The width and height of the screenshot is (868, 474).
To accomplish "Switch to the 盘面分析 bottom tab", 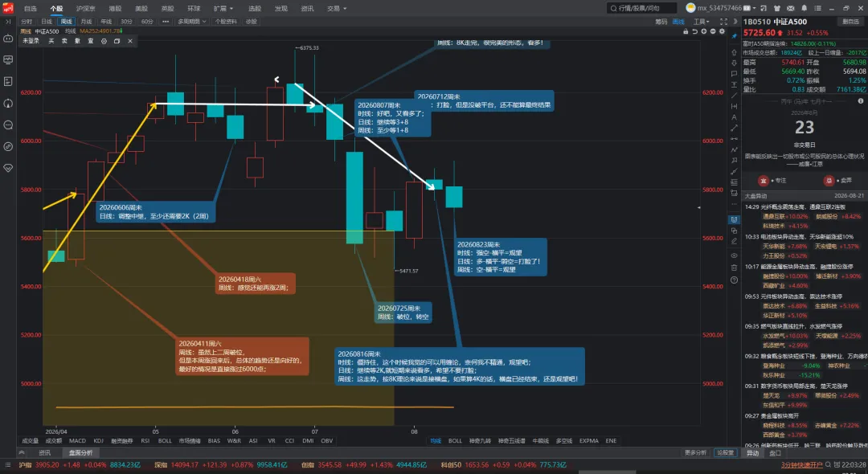I will tap(81, 453).
